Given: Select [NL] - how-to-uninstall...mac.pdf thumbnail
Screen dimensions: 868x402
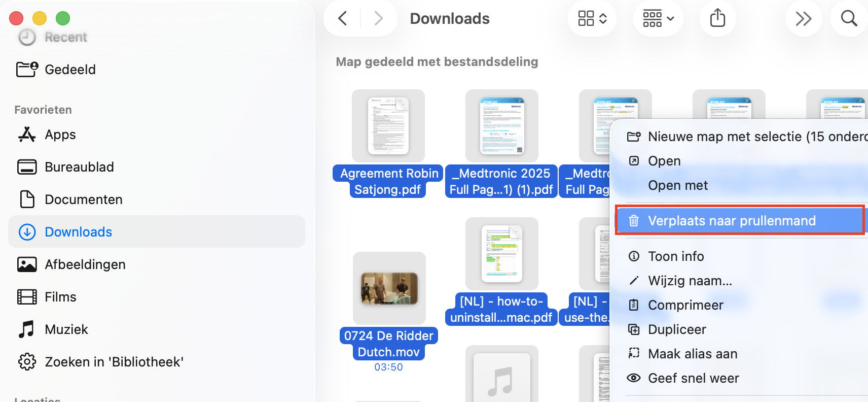Looking at the screenshot, I should click(502, 254).
